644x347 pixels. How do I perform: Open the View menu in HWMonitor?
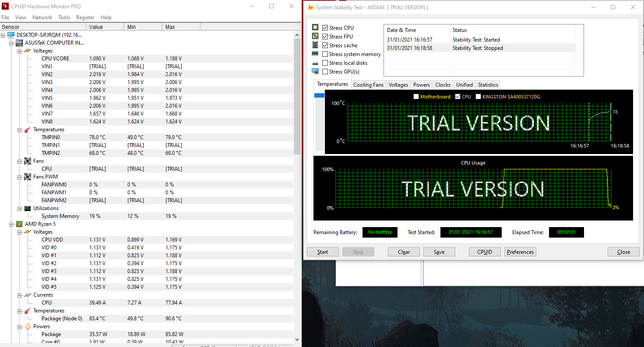(x=21, y=18)
